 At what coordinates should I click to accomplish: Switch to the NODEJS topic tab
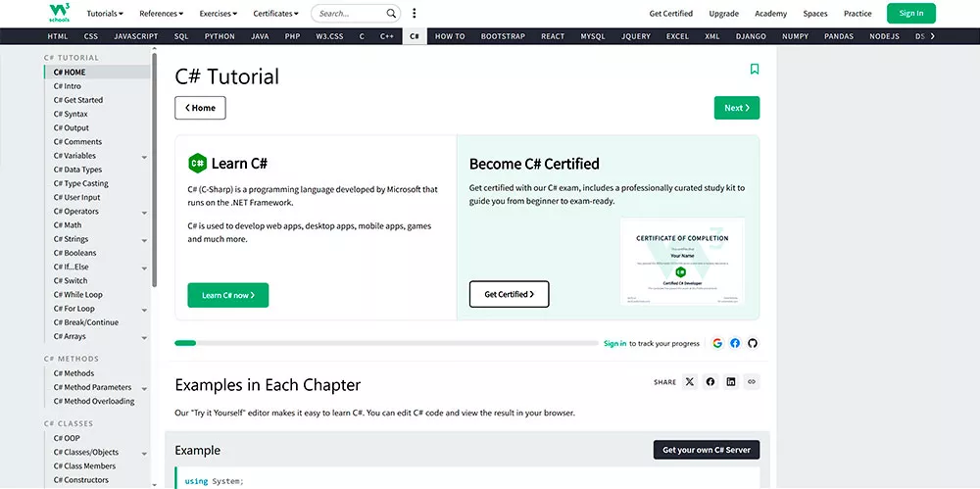point(884,36)
